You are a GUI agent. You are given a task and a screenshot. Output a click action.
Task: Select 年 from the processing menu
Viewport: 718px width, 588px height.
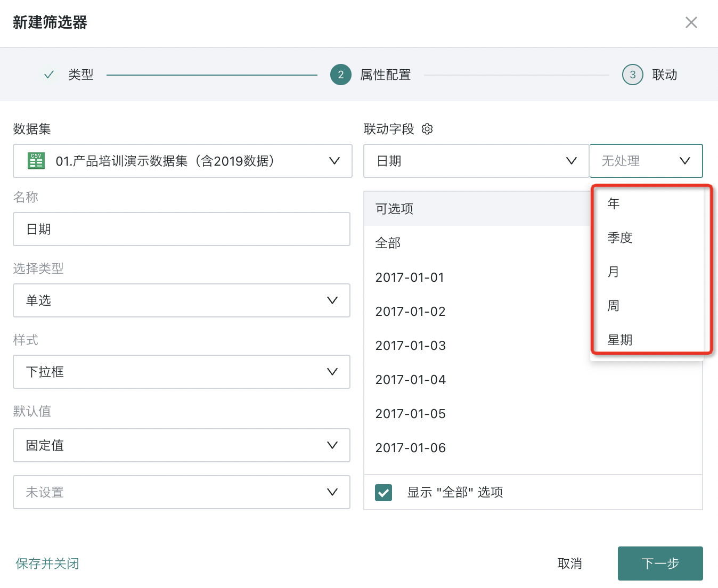click(647, 203)
